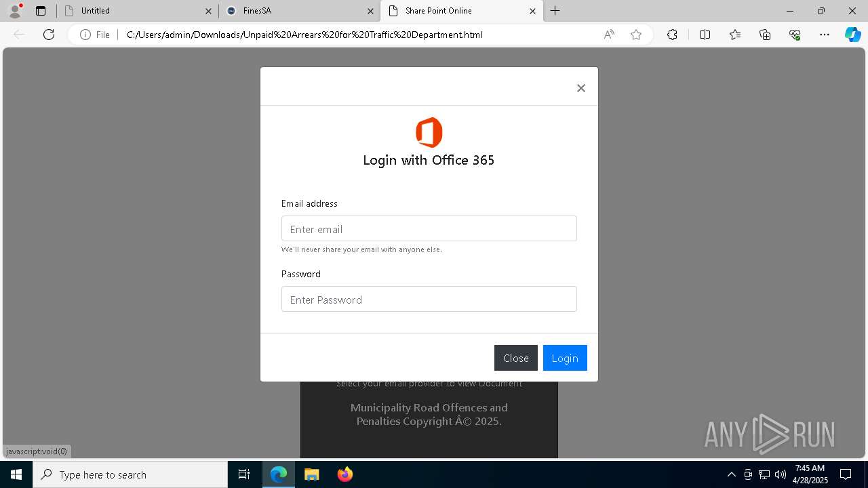The width and height of the screenshot is (868, 488).
Task: Click the dark Close button
Action: [x=516, y=358]
